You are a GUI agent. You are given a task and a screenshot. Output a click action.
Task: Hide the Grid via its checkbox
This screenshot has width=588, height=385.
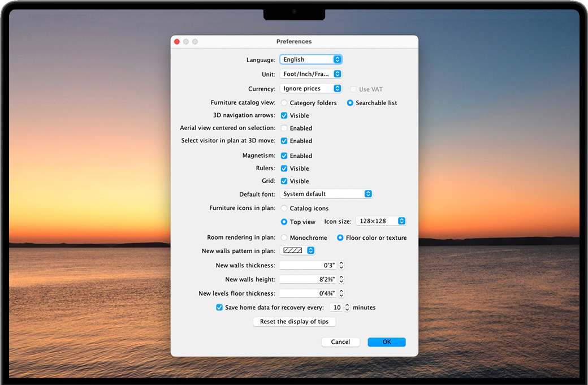(284, 181)
